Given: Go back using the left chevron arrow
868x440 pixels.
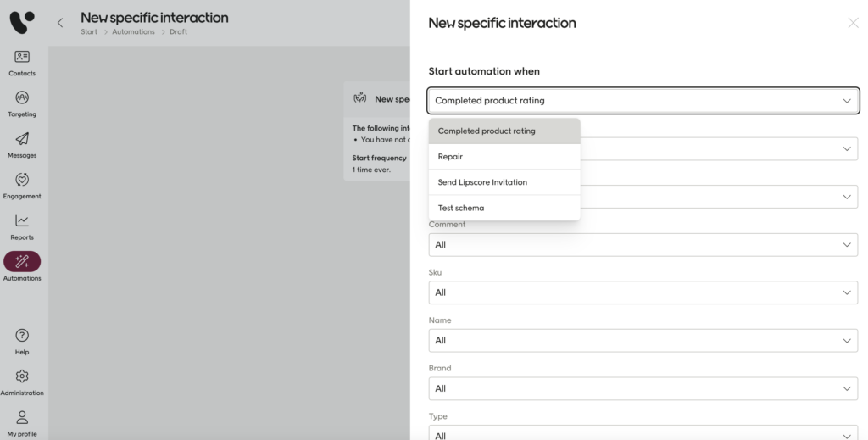Looking at the screenshot, I should pyautogui.click(x=60, y=23).
